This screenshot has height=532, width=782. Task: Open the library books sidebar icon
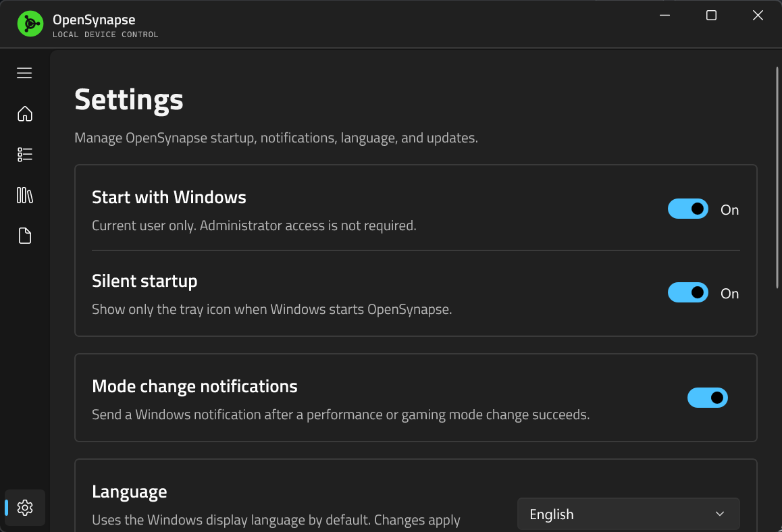tap(24, 195)
